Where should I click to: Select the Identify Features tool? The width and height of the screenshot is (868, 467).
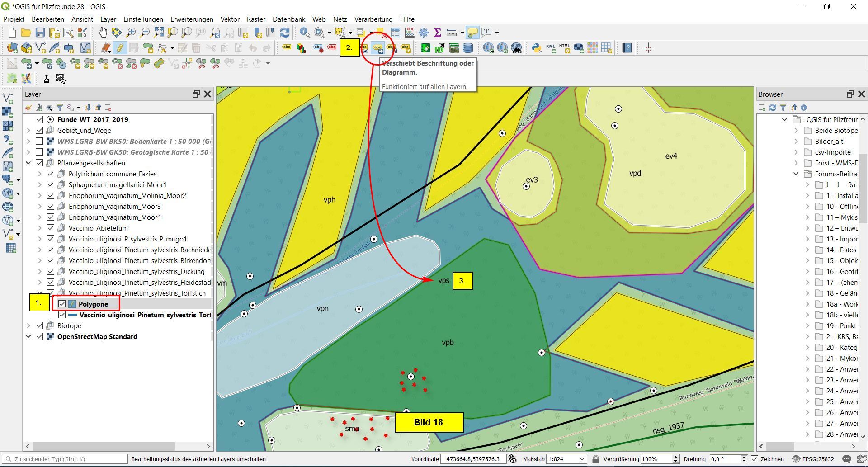(304, 33)
